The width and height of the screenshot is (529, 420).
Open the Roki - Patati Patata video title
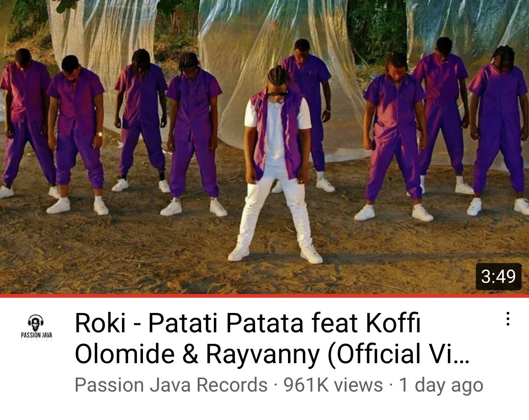[272, 338]
